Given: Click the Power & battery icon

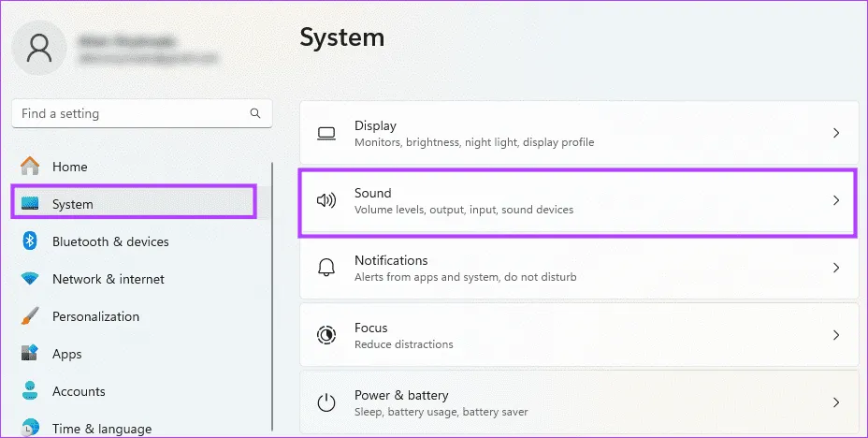Looking at the screenshot, I should click(x=326, y=402).
